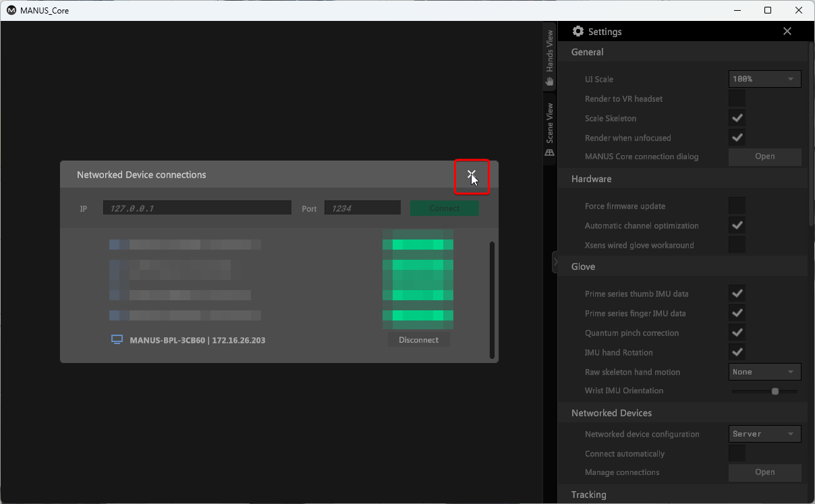The width and height of the screenshot is (815, 504).
Task: Close the Networked Device connections dialog
Action: tap(471, 175)
